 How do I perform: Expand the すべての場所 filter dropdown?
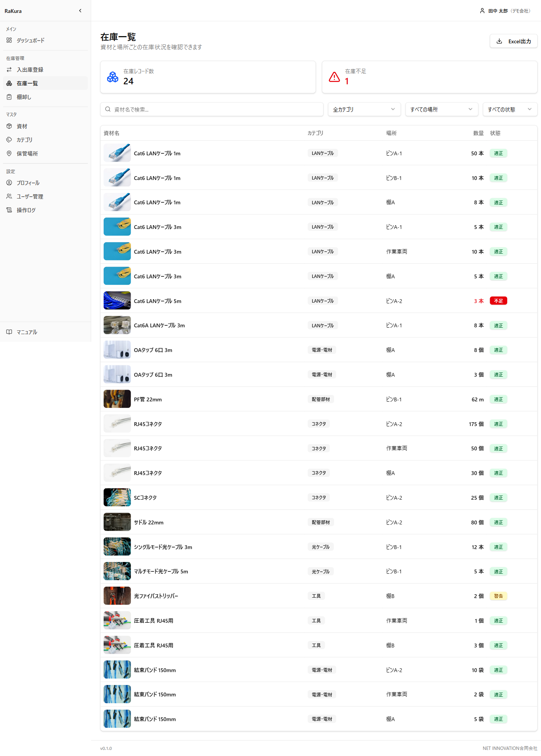click(442, 109)
